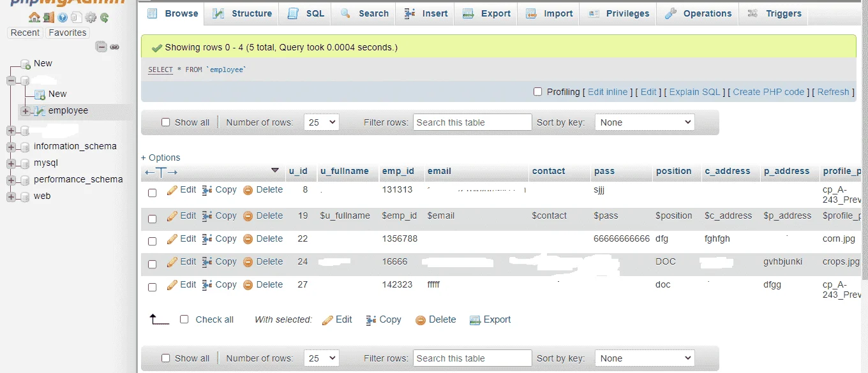This screenshot has width=868, height=373.
Task: Click pencil Edit icon for row 8
Action: 172,190
